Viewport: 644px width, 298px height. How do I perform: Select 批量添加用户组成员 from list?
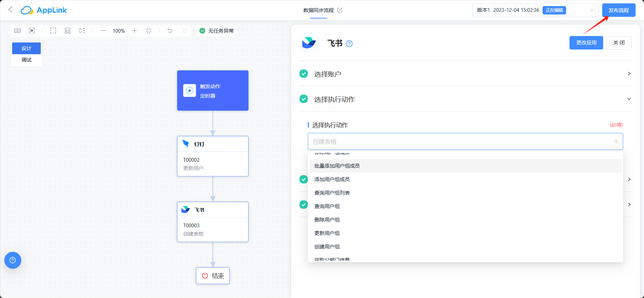pos(465,166)
